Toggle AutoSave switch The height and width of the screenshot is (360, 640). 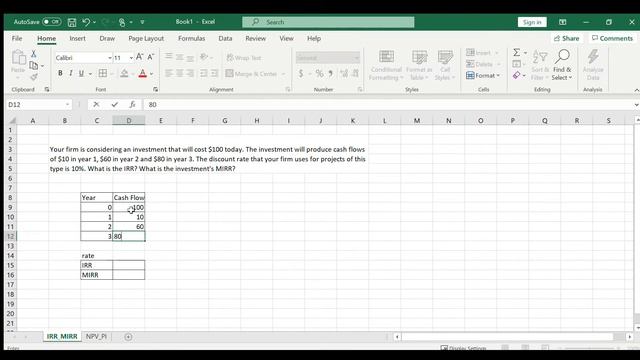(51, 22)
